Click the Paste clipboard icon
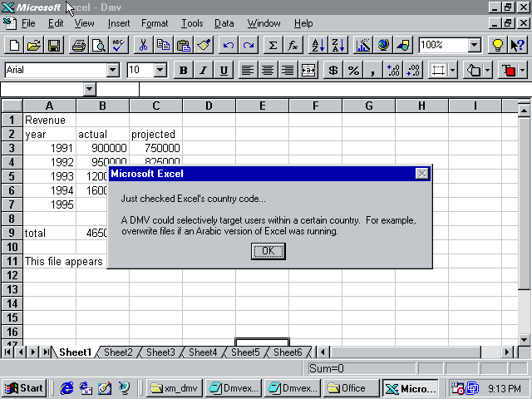Image resolution: width=532 pixels, height=399 pixels. tap(184, 45)
